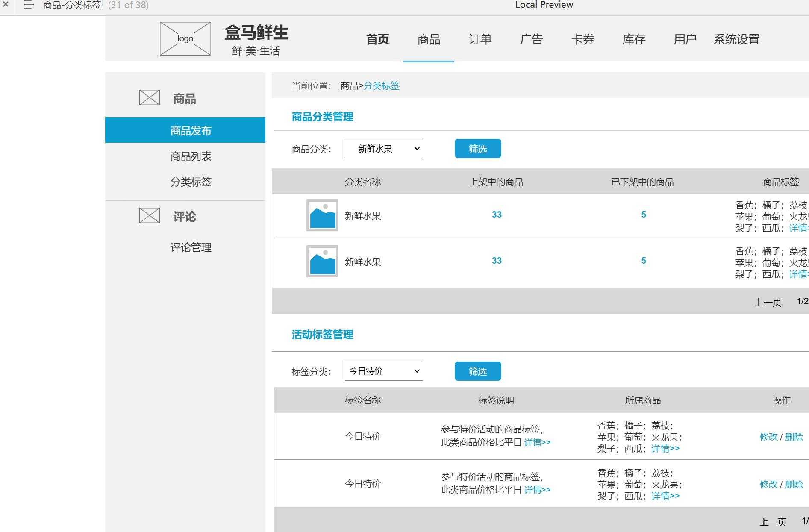Image resolution: width=809 pixels, height=532 pixels.
Task: Go to 上一页 in category table pagination
Action: (768, 303)
